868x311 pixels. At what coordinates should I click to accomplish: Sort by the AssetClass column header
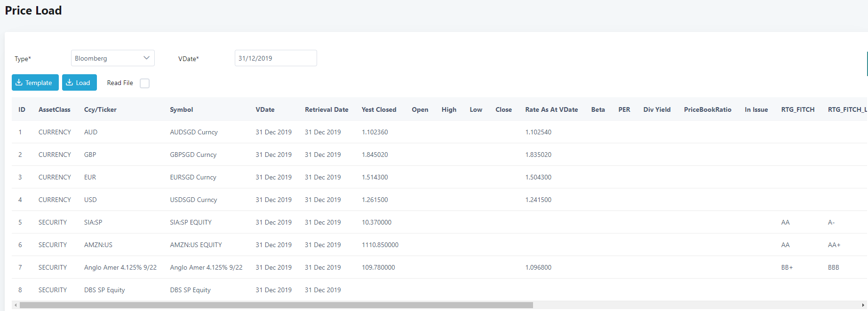[54, 109]
